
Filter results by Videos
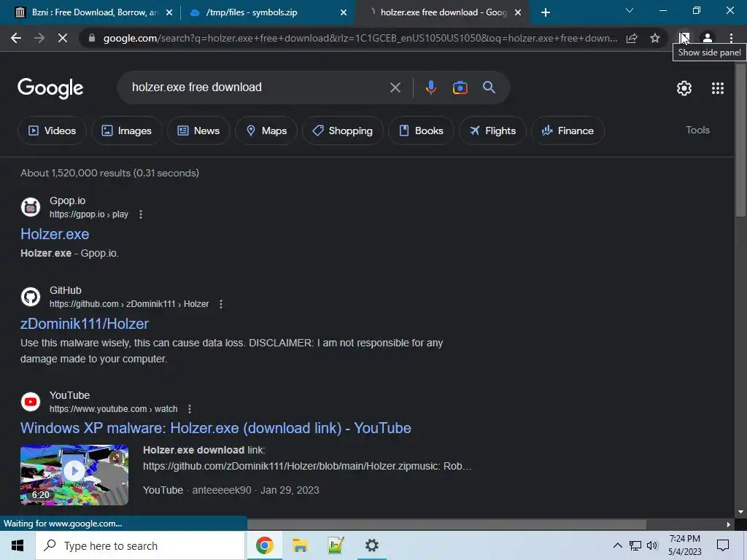(52, 131)
